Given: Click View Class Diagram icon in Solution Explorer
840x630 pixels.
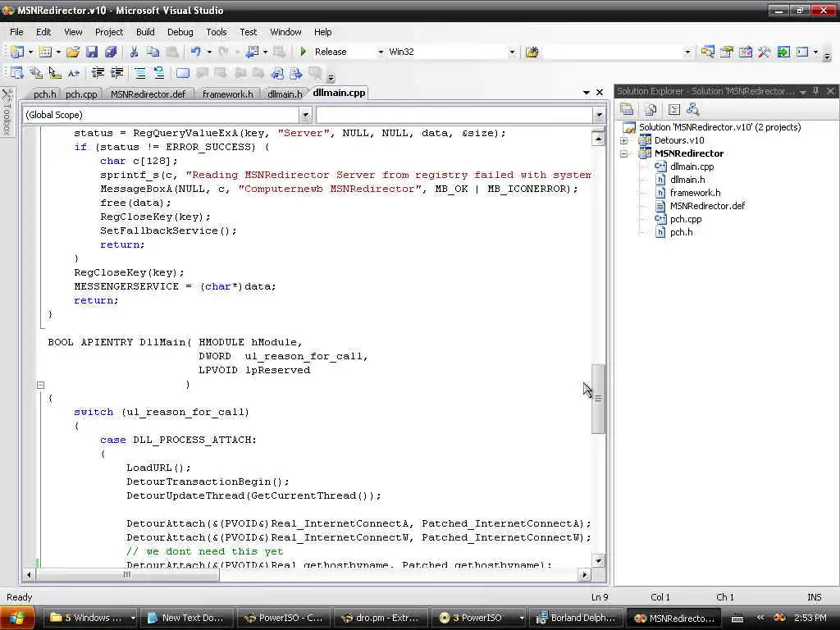Looking at the screenshot, I should click(692, 110).
